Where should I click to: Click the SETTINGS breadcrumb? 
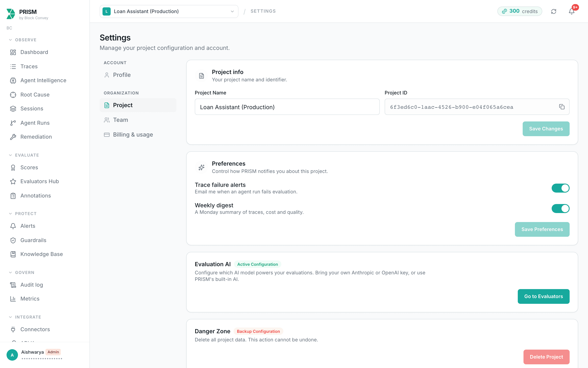pos(263,11)
